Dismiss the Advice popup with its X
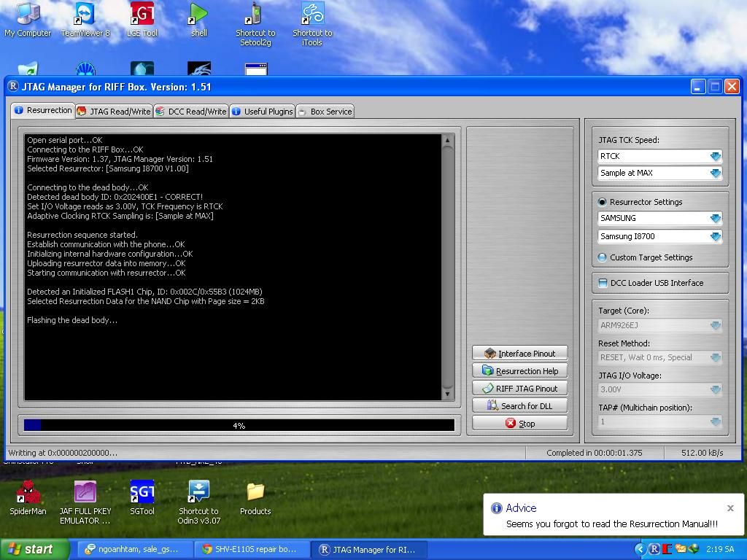This screenshot has width=747, height=560. [730, 508]
